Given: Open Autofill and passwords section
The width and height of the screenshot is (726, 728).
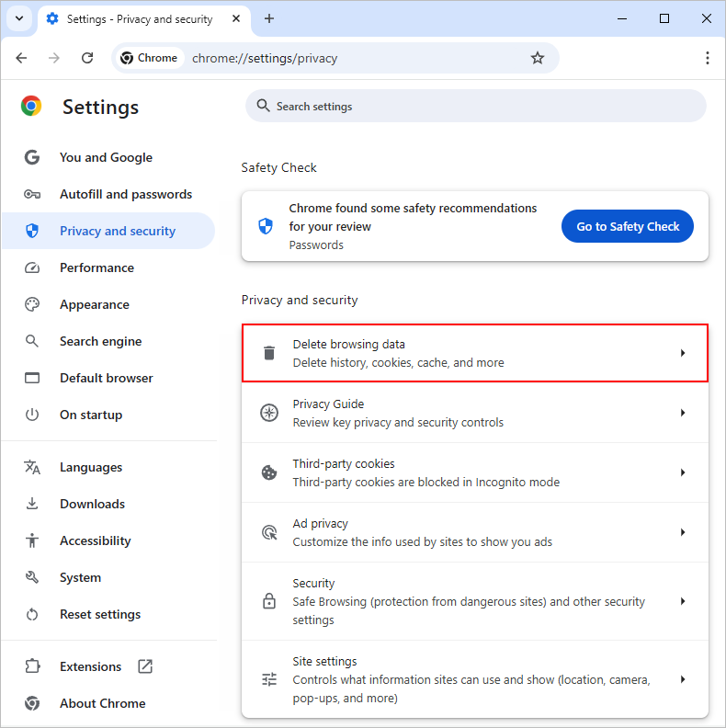Looking at the screenshot, I should click(x=108, y=194).
